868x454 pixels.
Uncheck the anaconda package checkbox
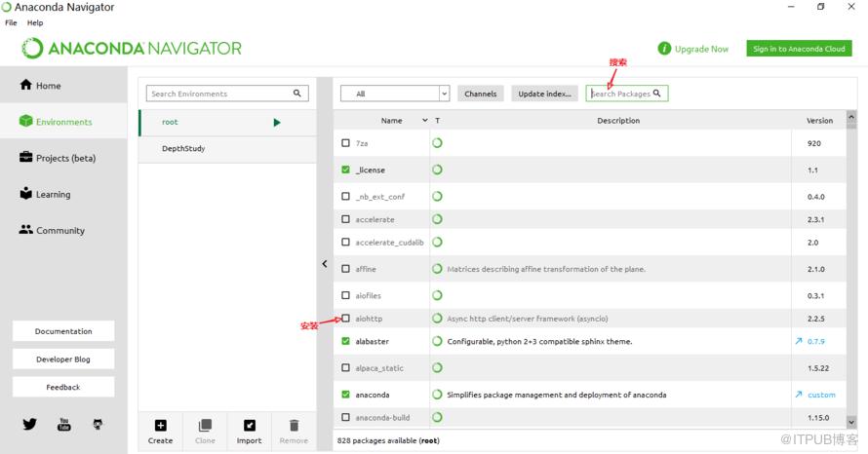346,395
